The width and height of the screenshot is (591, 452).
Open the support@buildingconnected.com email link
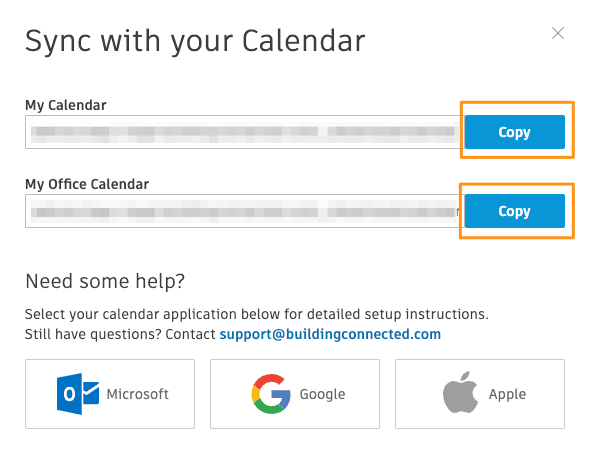coord(330,334)
